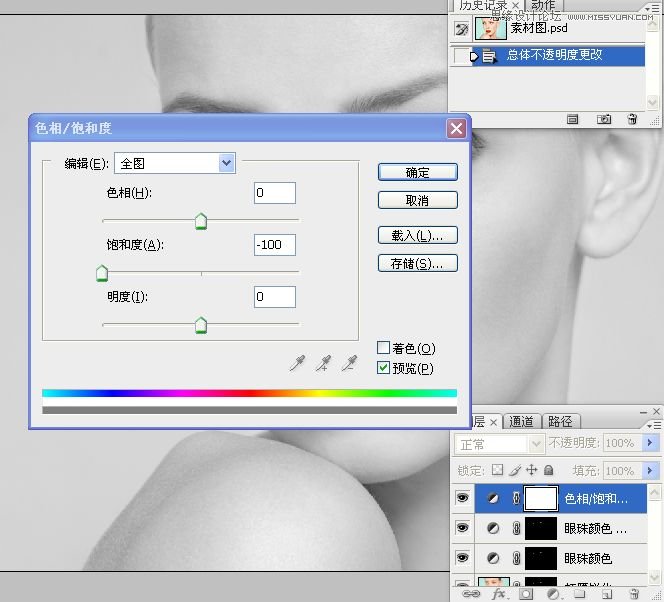Click the add-to-sample eyedropper icon
Image resolution: width=664 pixels, height=602 pixels.
point(323,364)
